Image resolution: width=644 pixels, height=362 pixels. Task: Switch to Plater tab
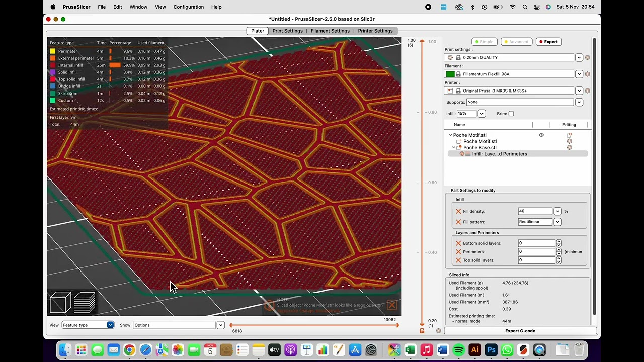pyautogui.click(x=258, y=31)
